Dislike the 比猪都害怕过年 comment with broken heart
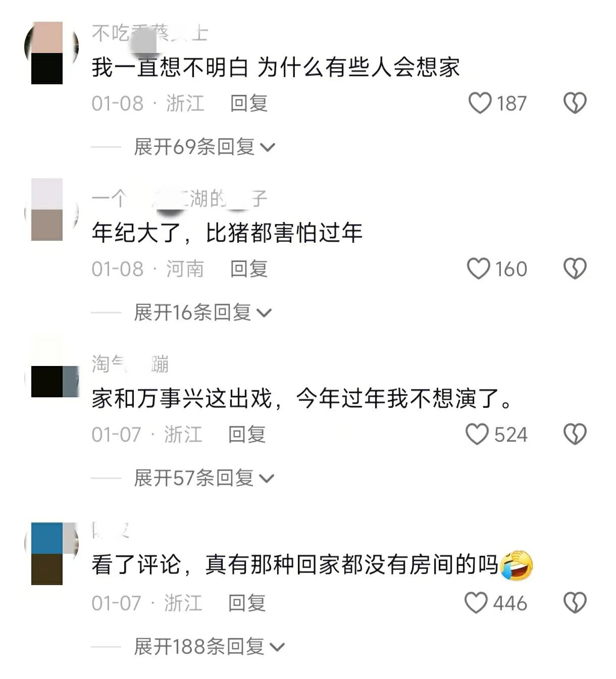Image resolution: width=616 pixels, height=679 pixels. [575, 269]
